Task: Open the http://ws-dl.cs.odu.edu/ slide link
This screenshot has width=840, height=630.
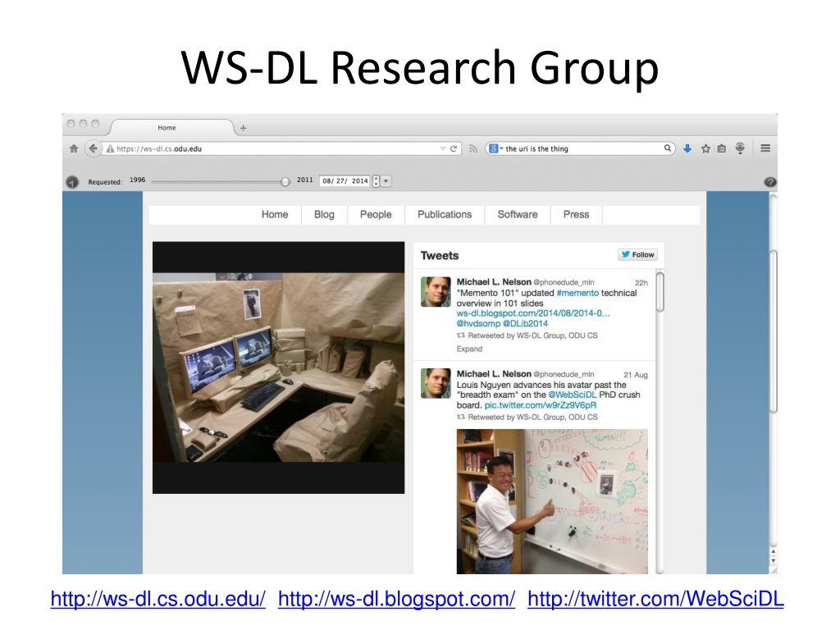Action: [158, 599]
